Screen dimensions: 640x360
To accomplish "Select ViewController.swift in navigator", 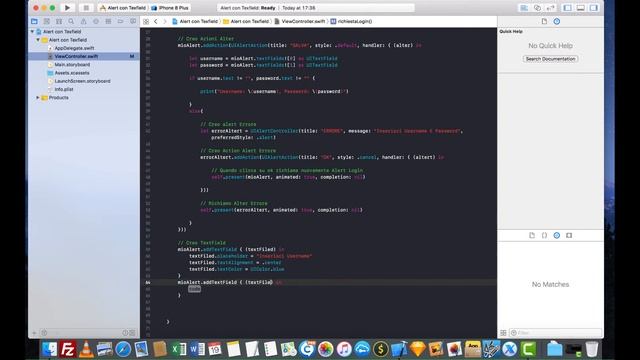I will (x=84, y=56).
